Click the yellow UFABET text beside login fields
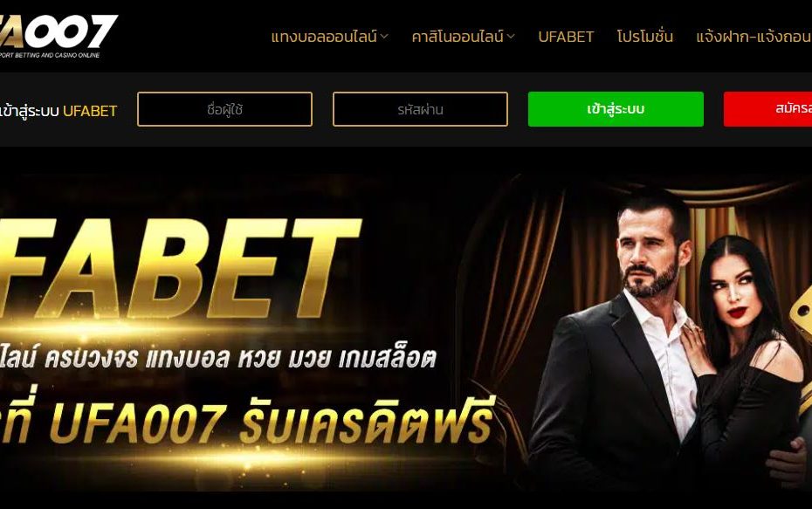 pyautogui.click(x=90, y=111)
